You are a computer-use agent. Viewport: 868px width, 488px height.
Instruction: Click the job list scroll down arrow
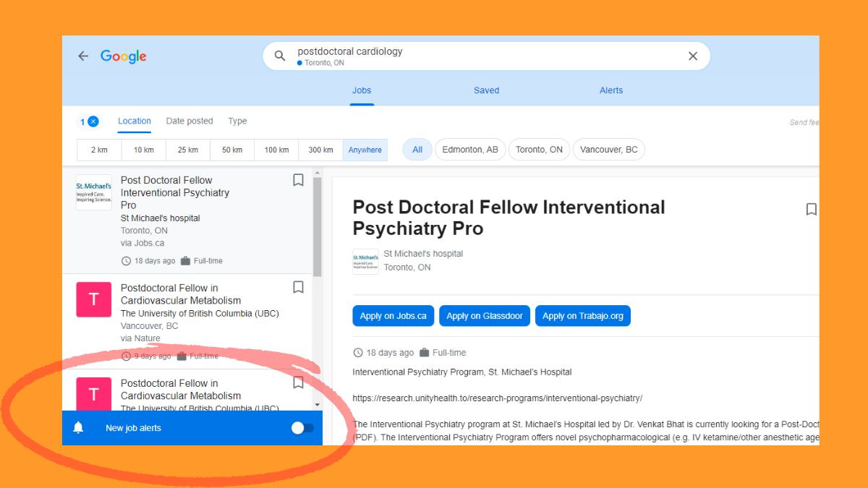[318, 405]
